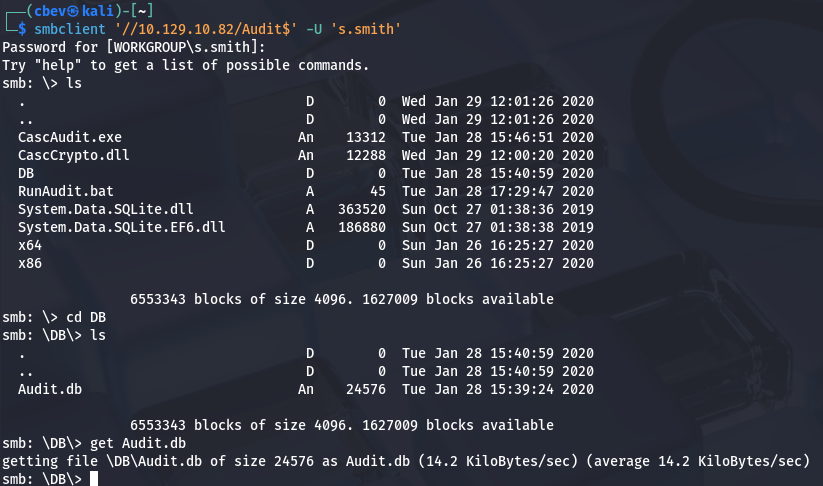Select the x64 directory entry
This screenshot has height=486, width=823.
click(29, 245)
